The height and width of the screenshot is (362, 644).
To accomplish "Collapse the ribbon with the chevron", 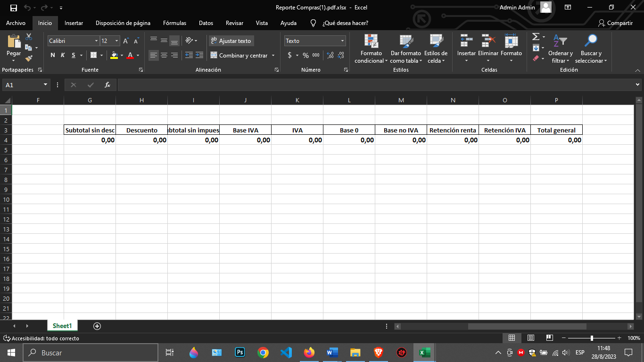I will tap(638, 70).
